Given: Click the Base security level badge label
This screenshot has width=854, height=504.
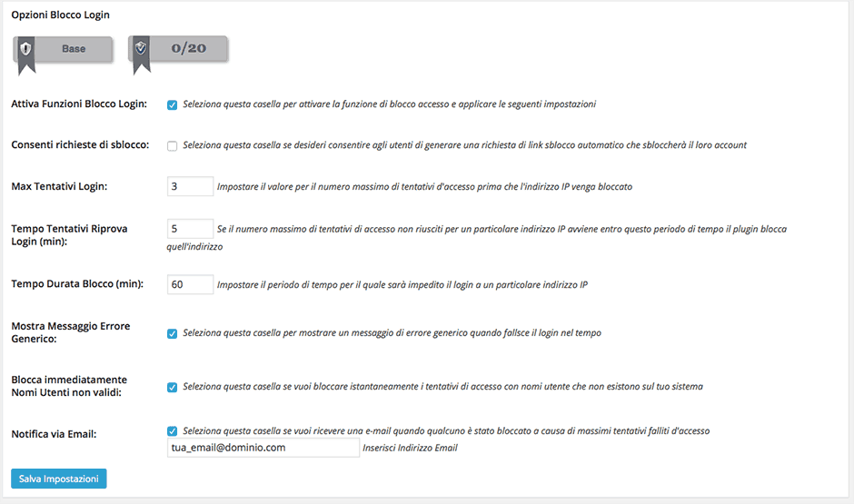Looking at the screenshot, I should [x=74, y=49].
